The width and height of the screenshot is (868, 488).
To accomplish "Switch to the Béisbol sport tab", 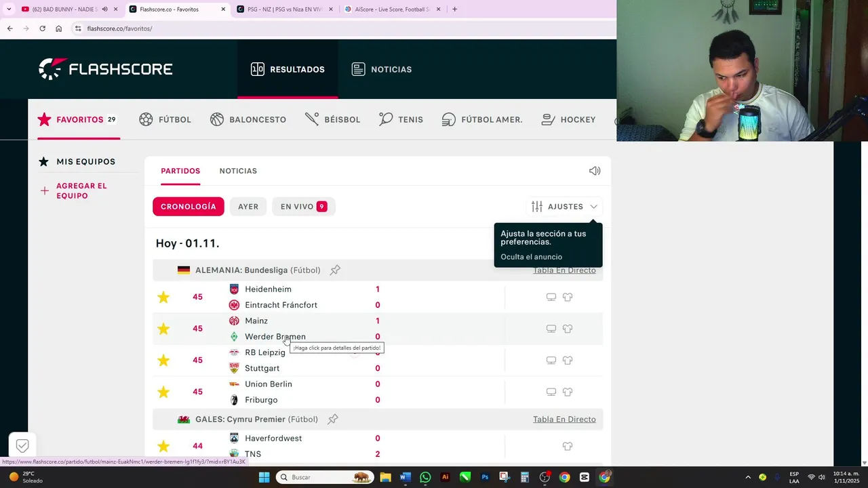I will [x=333, y=119].
